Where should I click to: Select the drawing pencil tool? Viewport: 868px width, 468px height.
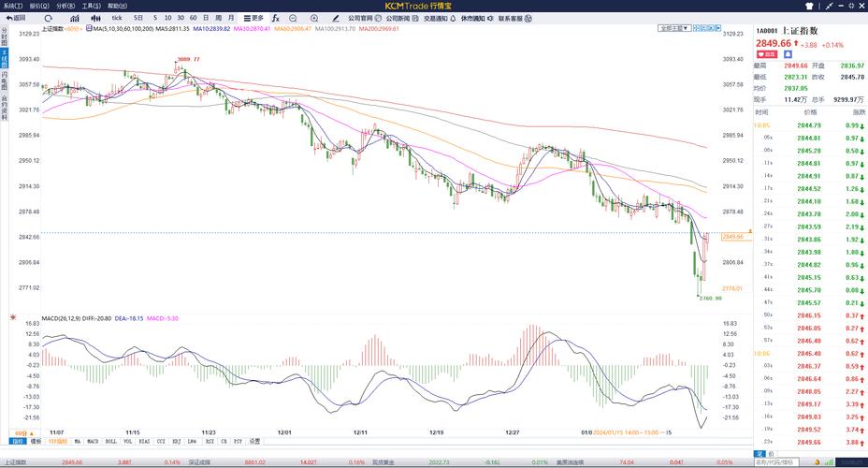(x=336, y=18)
